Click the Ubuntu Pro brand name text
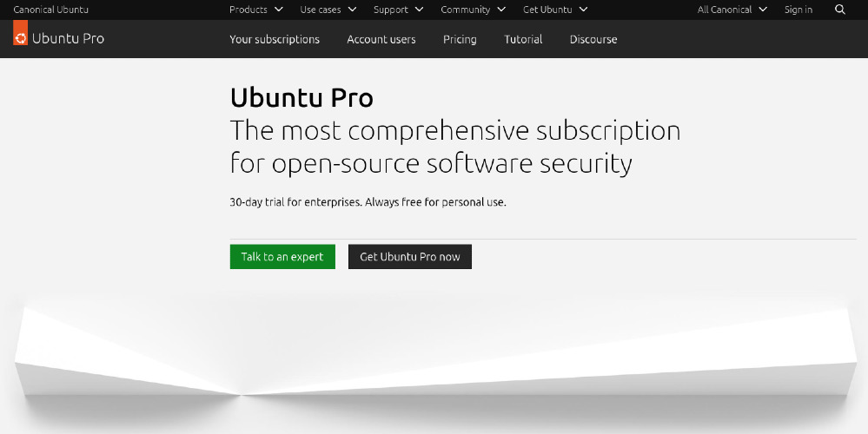Screen dimensions: 868x434 click(x=68, y=38)
